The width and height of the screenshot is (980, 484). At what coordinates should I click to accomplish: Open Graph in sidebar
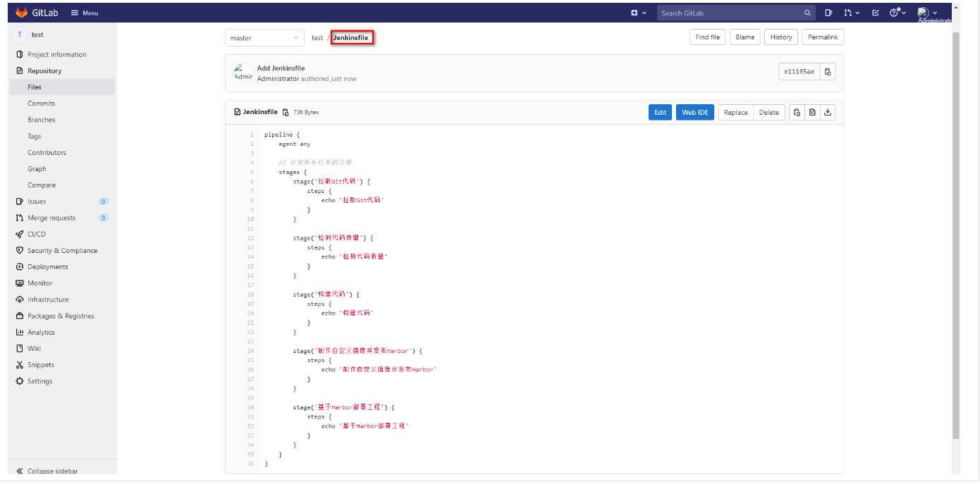click(37, 168)
